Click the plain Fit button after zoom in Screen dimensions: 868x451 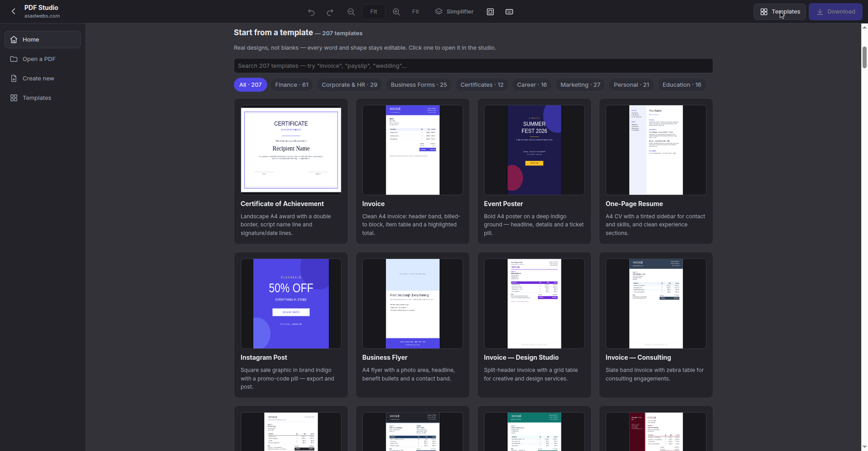pyautogui.click(x=416, y=12)
